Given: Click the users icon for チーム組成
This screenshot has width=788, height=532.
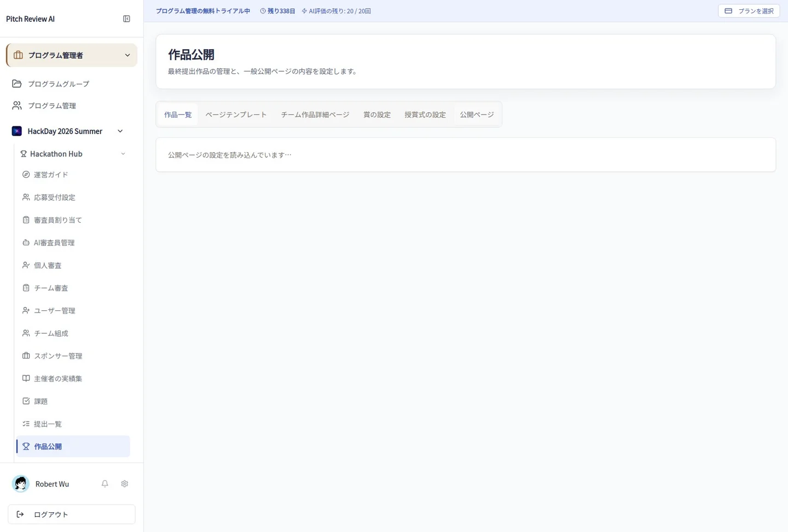Looking at the screenshot, I should 26,333.
